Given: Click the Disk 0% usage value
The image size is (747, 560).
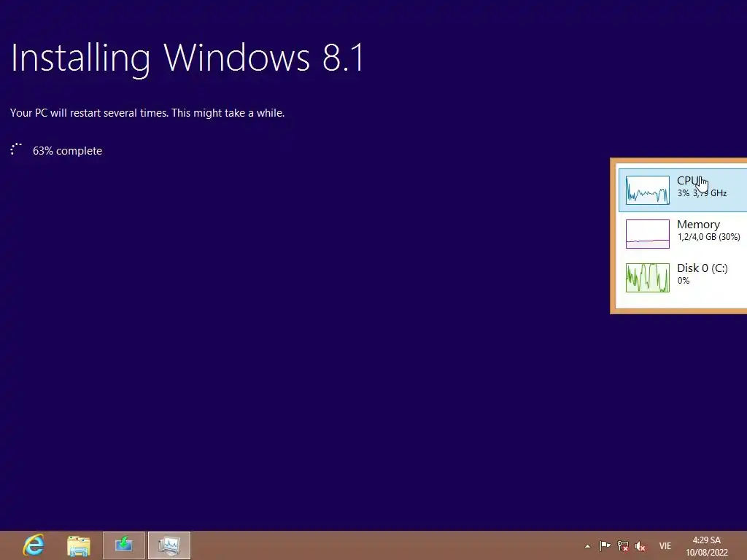Looking at the screenshot, I should click(683, 281).
